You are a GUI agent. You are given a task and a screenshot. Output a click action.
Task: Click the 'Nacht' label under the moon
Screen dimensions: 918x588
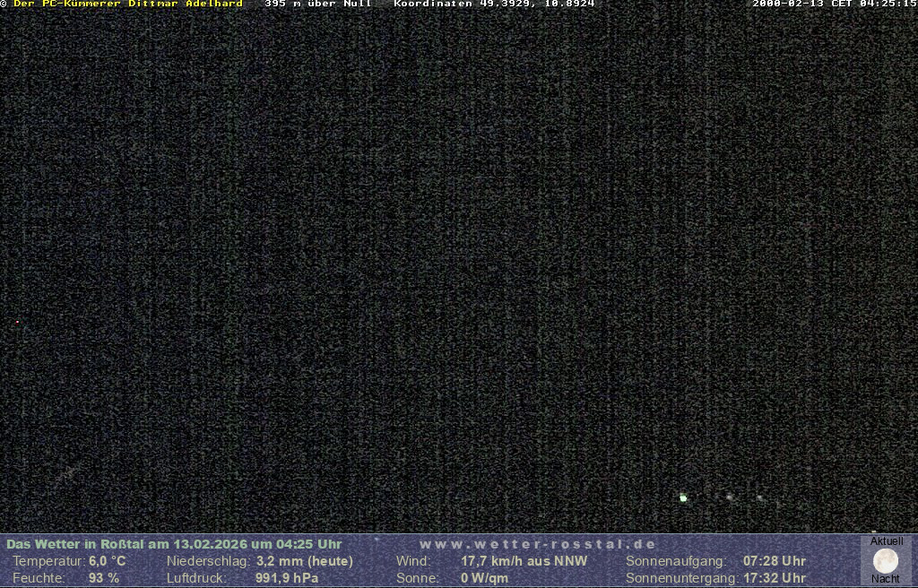(886, 579)
